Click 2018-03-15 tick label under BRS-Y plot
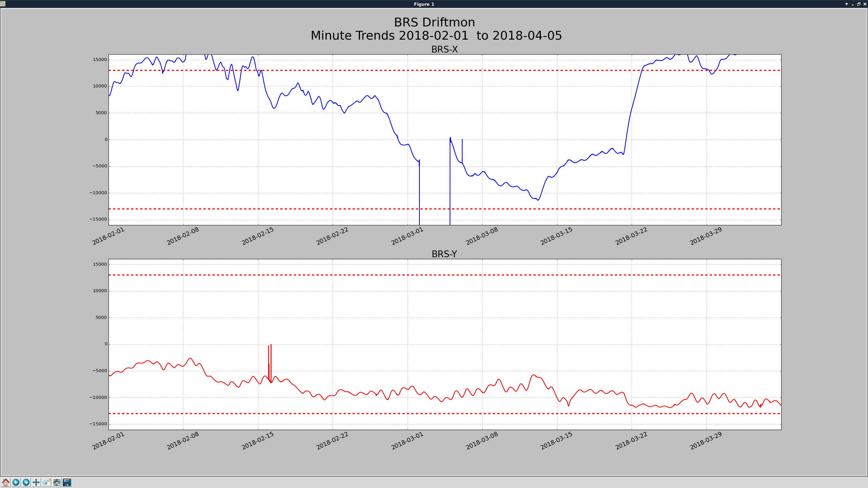This screenshot has height=488, width=868. click(556, 441)
